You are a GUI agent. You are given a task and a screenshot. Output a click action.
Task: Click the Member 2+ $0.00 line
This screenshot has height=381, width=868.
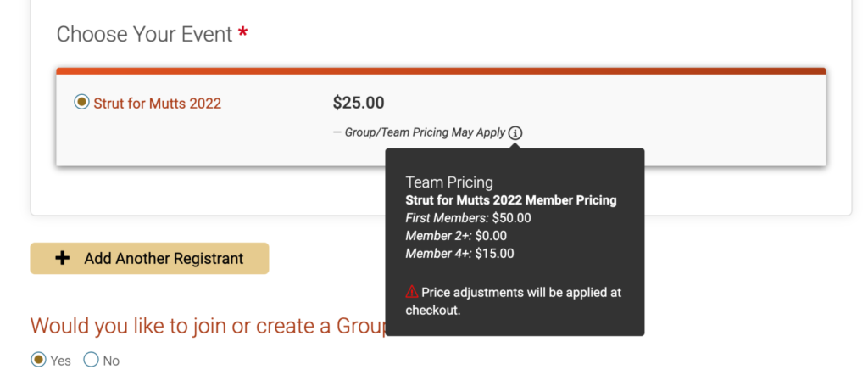tap(456, 236)
